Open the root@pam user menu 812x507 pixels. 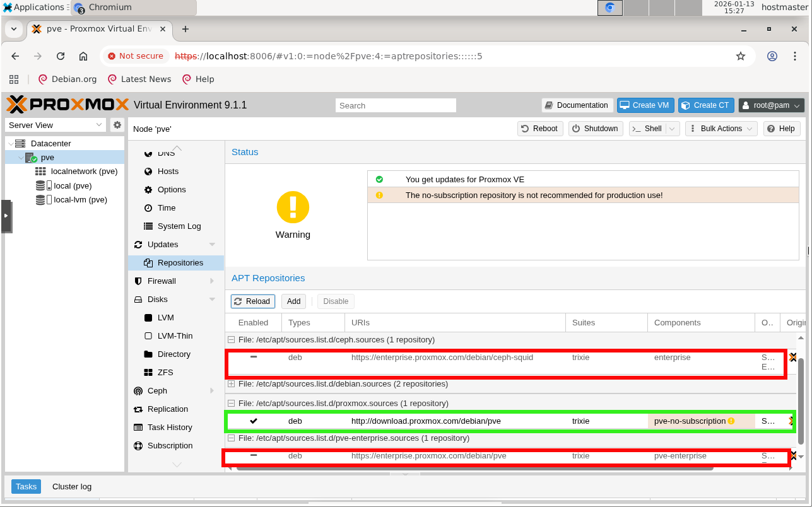pyautogui.click(x=771, y=105)
